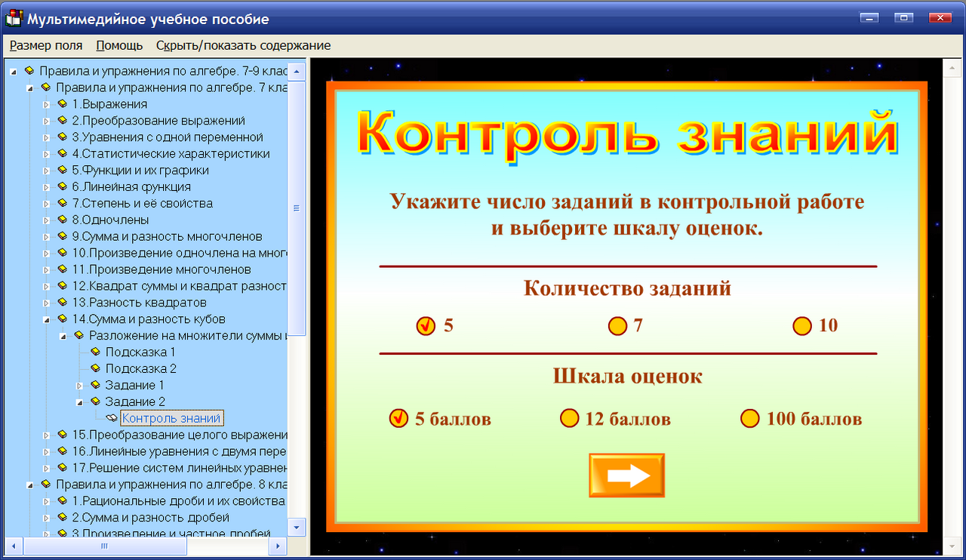Choose the "100 баллов" grading scale
The height and width of the screenshot is (560, 966).
pos(749,418)
